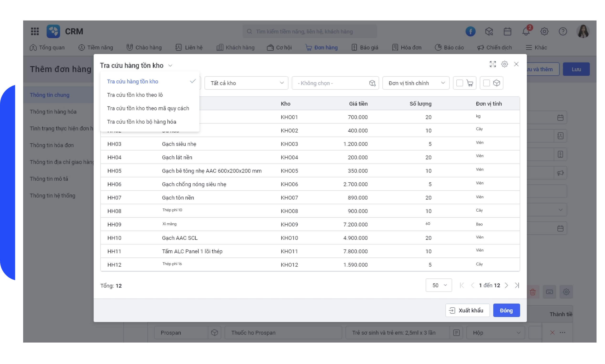Select Tra cứu tồn kho bộ hàng hóa

150,122
